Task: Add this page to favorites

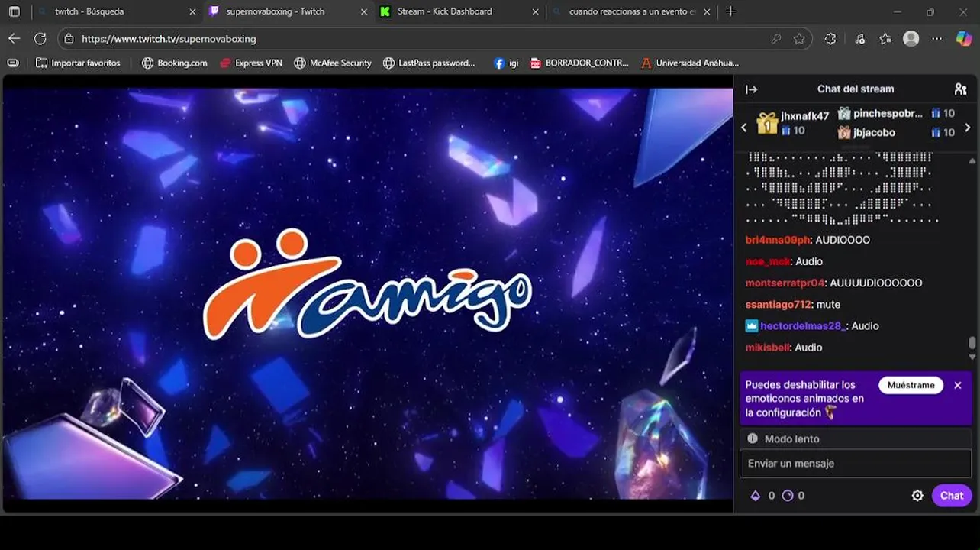Action: click(799, 38)
